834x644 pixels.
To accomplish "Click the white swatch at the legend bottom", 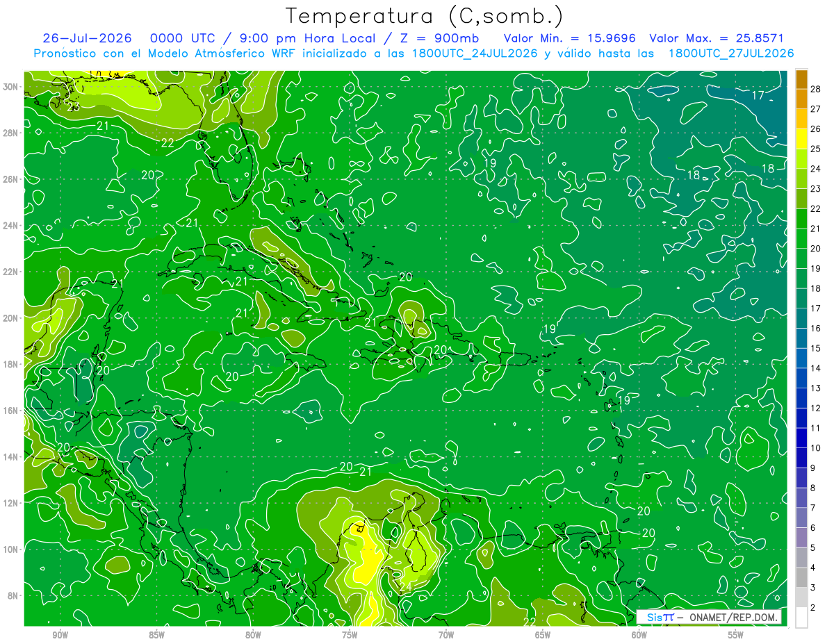I will [801, 617].
